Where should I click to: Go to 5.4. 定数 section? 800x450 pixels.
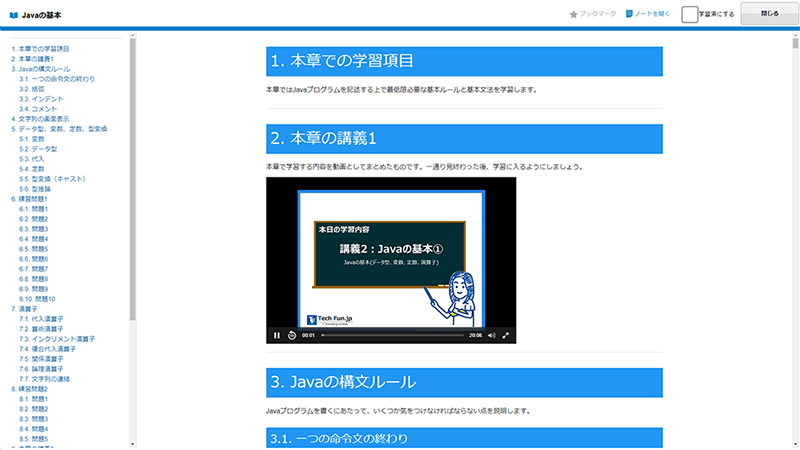pos(32,169)
